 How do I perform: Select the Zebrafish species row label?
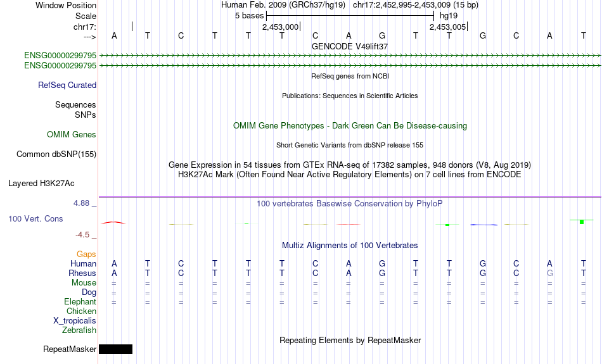[x=79, y=330]
